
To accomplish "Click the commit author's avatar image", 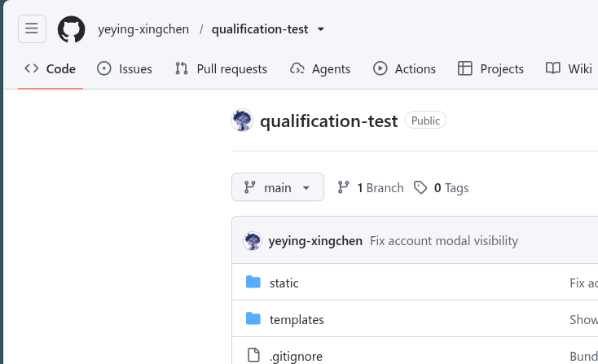I will [x=252, y=241].
